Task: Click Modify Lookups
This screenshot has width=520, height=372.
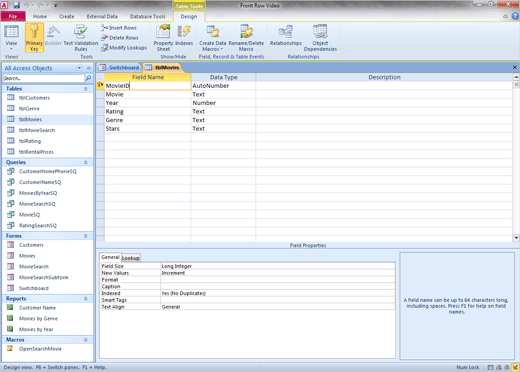Action: pyautogui.click(x=124, y=48)
